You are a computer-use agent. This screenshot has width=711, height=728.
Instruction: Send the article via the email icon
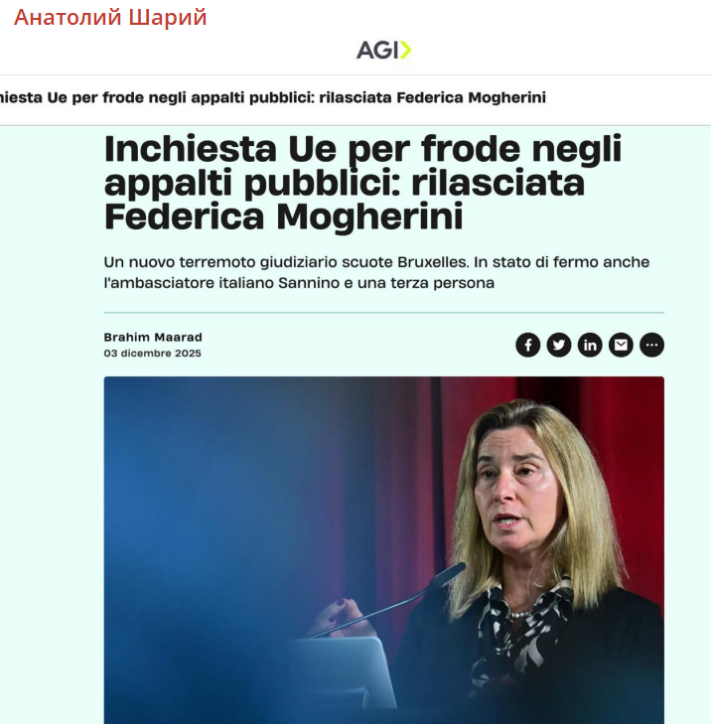(x=621, y=345)
